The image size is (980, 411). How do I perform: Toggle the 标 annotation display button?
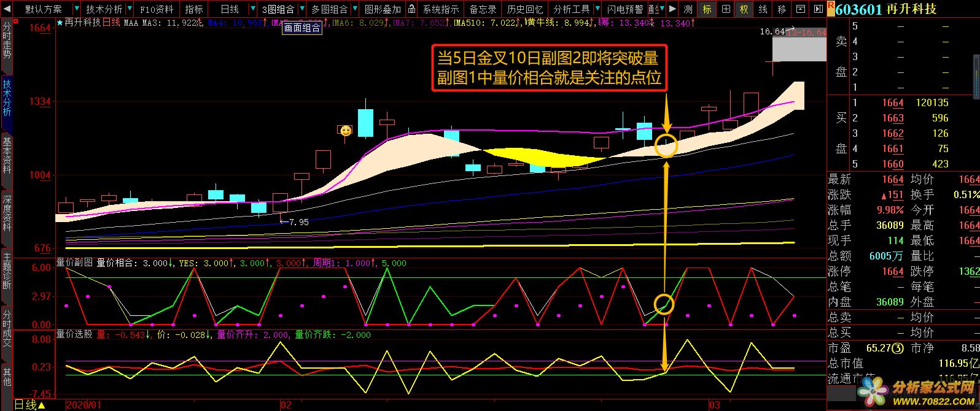point(707,9)
